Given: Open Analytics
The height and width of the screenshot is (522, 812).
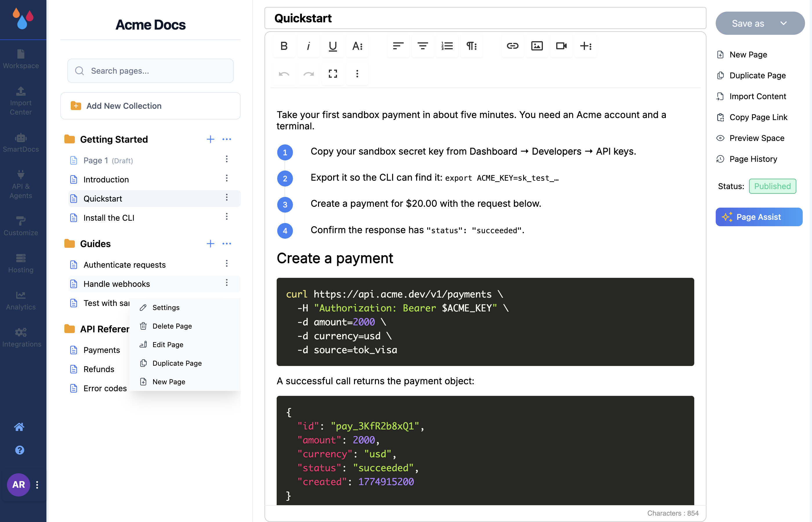Looking at the screenshot, I should (21, 301).
